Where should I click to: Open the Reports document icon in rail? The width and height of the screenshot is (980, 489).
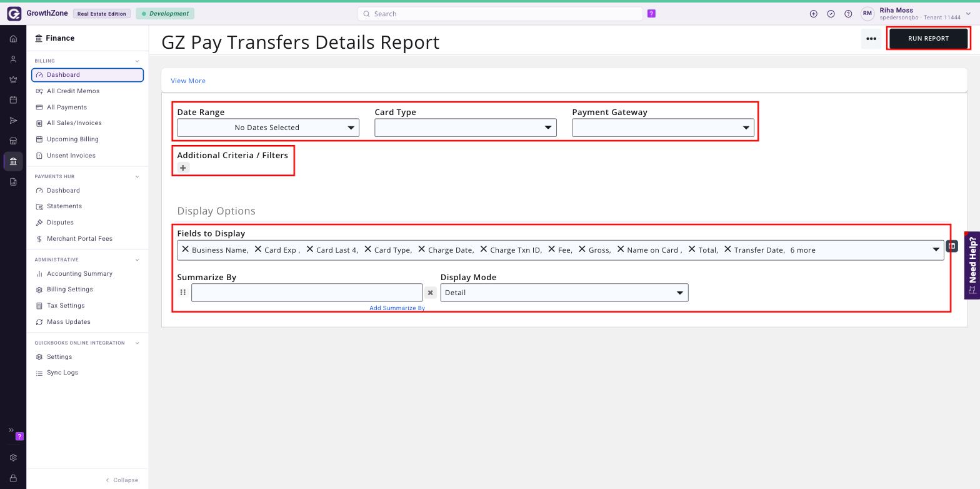(13, 182)
